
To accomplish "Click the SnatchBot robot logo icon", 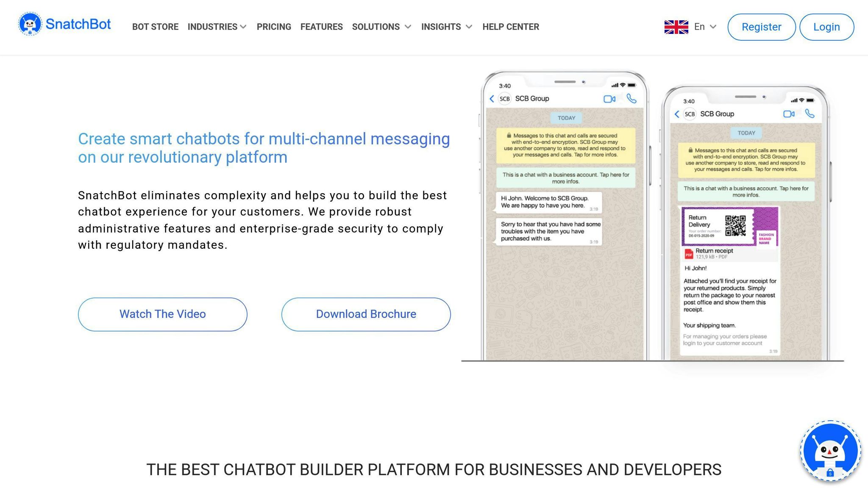I will 30,24.
